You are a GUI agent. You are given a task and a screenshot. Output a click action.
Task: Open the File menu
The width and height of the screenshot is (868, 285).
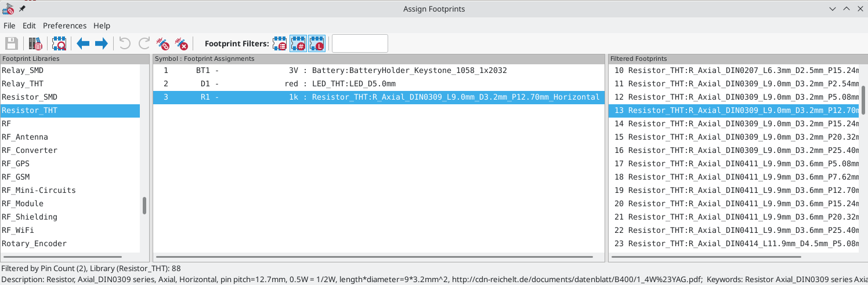[9, 25]
